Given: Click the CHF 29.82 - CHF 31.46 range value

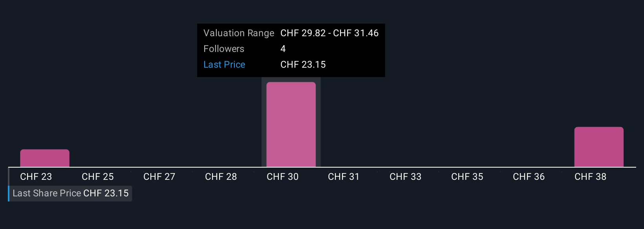Looking at the screenshot, I should (x=329, y=33).
